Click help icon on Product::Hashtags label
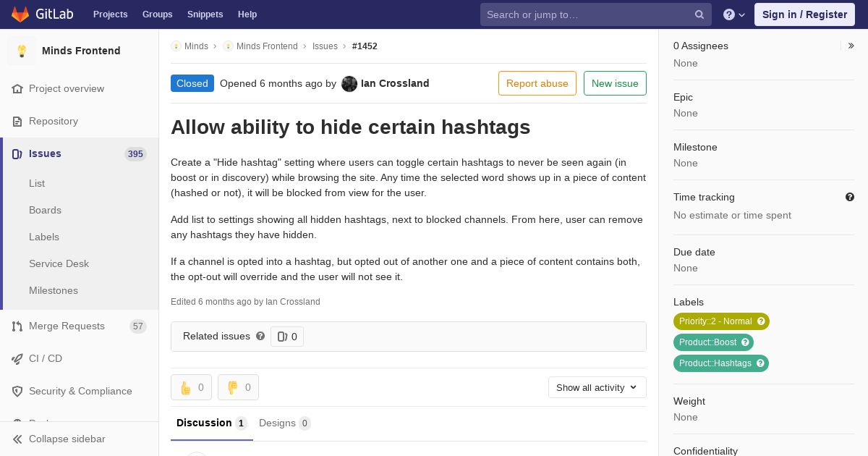Screen dimensions: 868x456 tap(760, 363)
